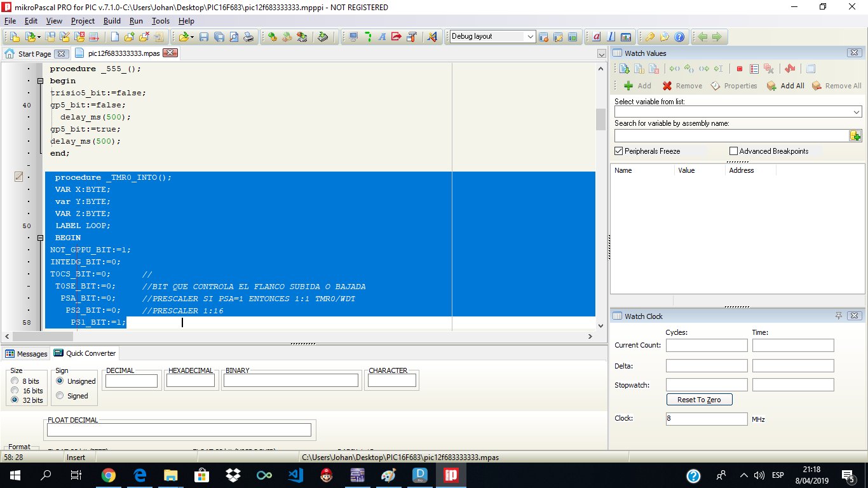The width and height of the screenshot is (868, 488).
Task: Click the green forward arrow icon
Action: point(717,37)
